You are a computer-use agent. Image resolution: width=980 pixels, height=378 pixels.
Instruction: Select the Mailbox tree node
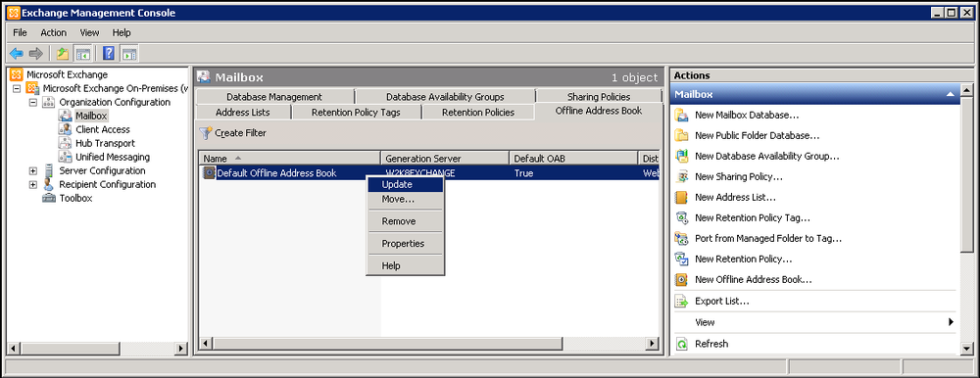click(91, 116)
